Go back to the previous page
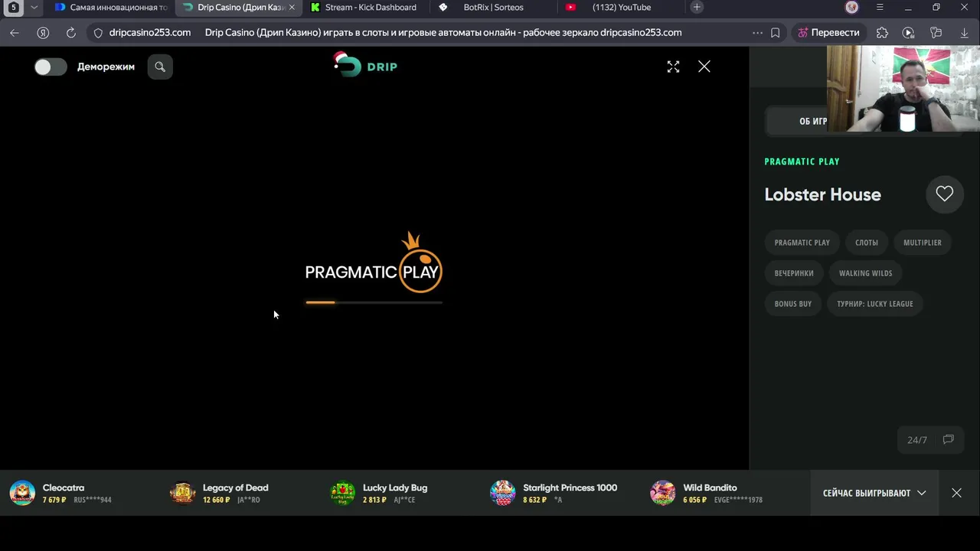The height and width of the screenshot is (551, 980). (14, 33)
